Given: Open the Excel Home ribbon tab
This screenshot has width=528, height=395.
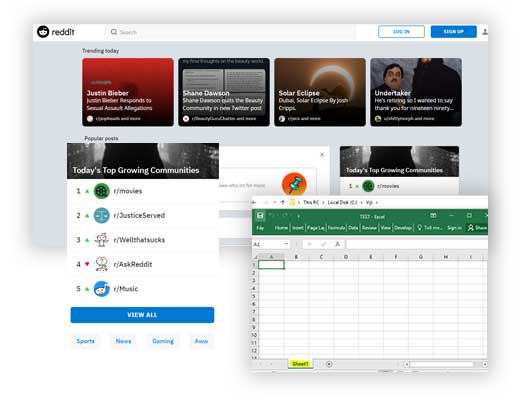Looking at the screenshot, I should click(281, 228).
